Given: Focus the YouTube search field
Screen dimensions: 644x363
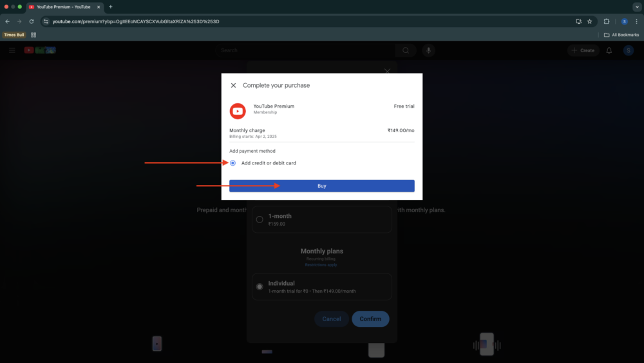Looking at the screenshot, I should (305, 50).
